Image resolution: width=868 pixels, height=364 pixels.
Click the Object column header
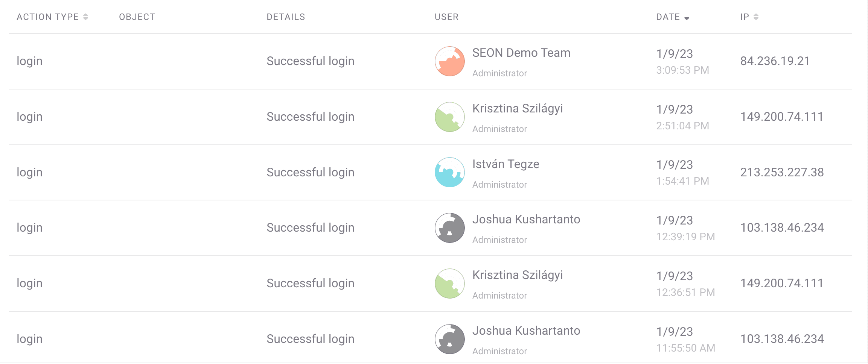click(137, 17)
